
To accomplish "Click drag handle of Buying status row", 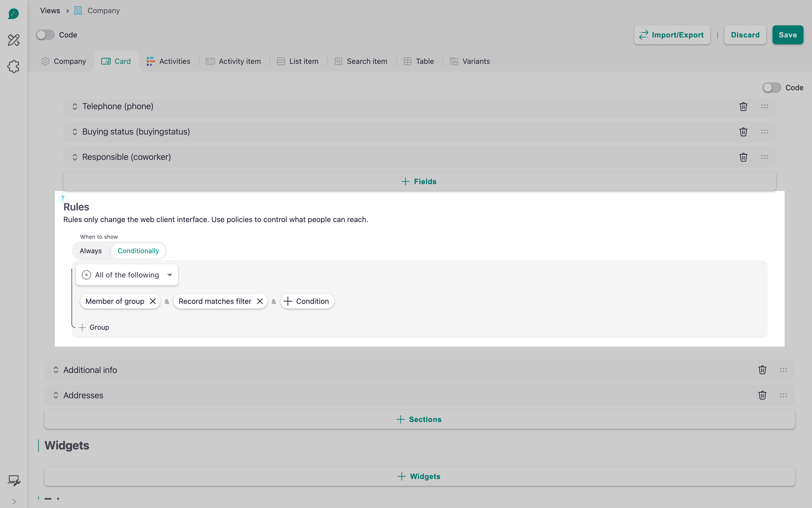I will point(764,132).
